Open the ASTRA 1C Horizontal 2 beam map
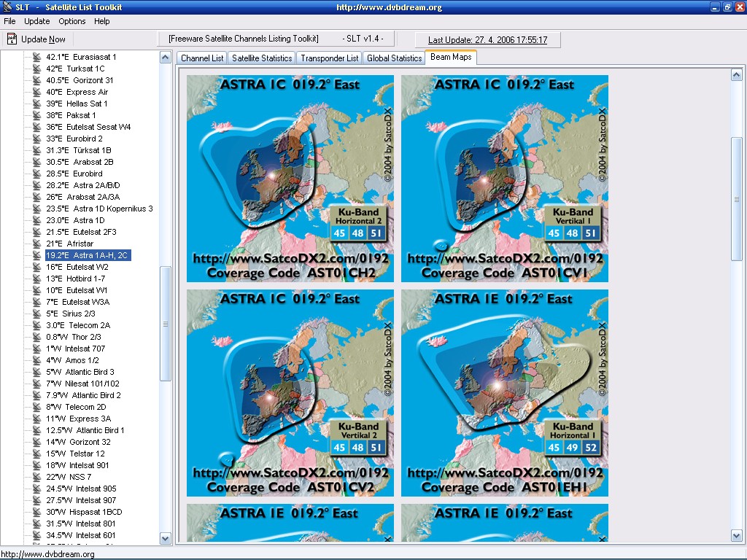747x560 pixels. (x=290, y=179)
